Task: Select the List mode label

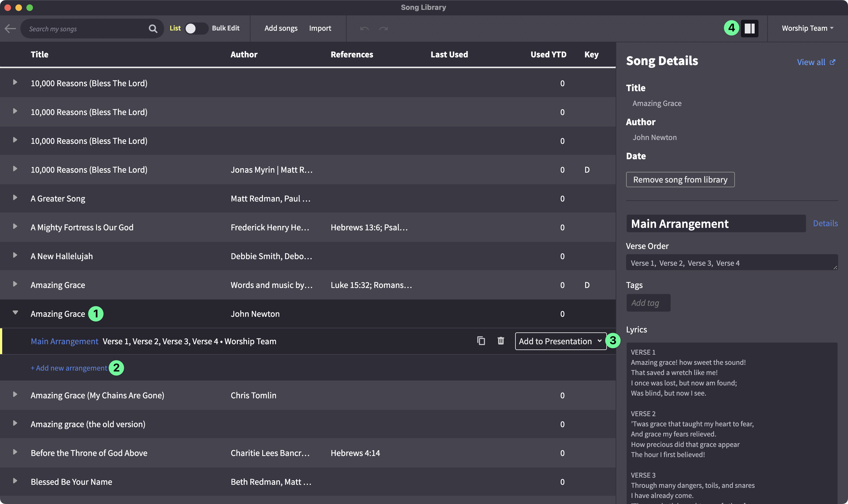Action: [x=175, y=28]
